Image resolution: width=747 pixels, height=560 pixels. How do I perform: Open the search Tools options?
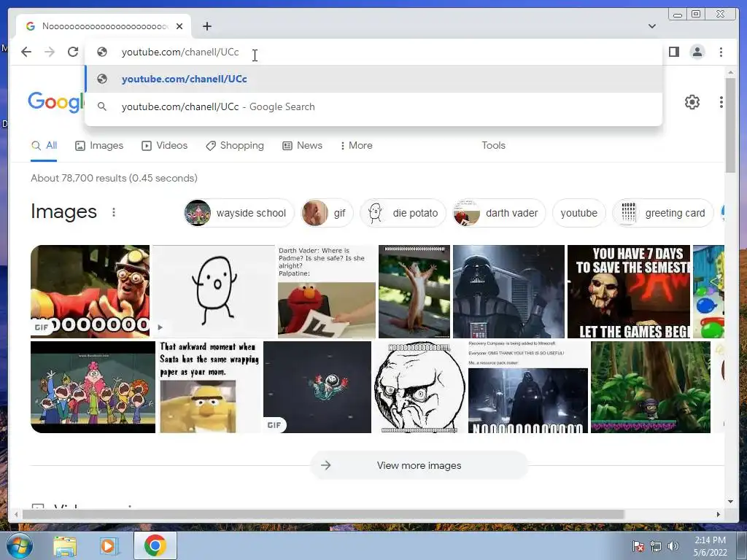(x=493, y=146)
